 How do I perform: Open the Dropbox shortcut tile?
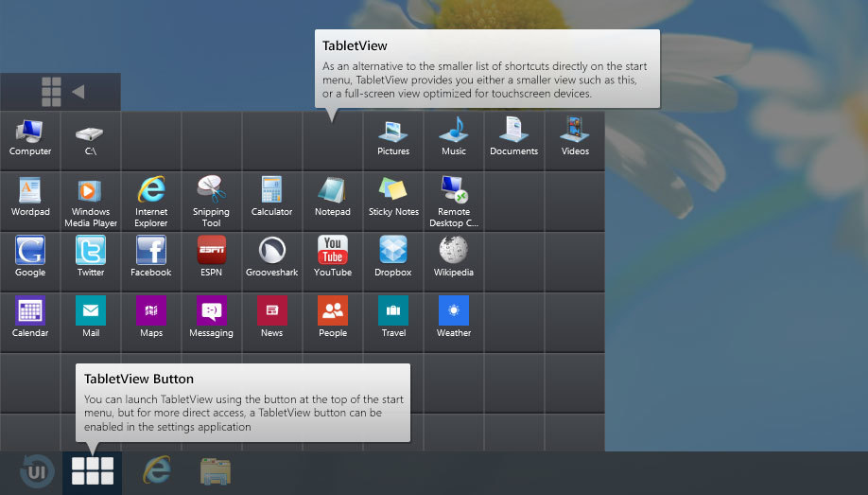point(393,261)
